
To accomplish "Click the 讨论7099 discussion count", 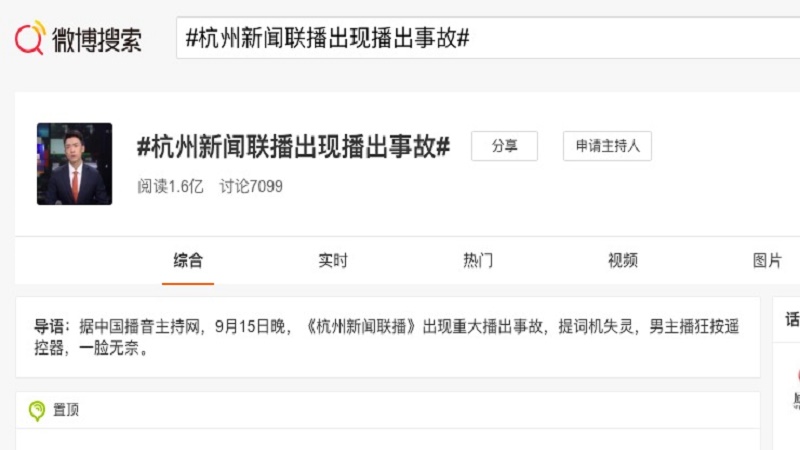I will click(251, 186).
